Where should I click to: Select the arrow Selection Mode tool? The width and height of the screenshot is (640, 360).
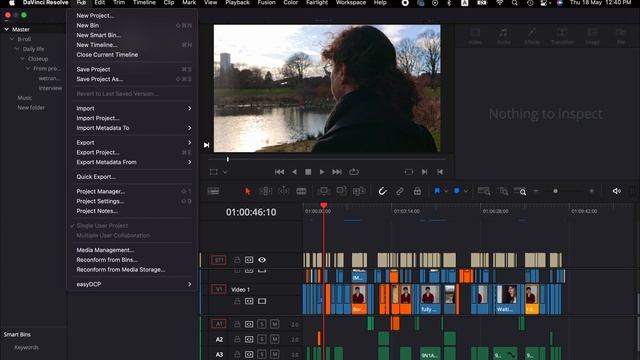[247, 191]
